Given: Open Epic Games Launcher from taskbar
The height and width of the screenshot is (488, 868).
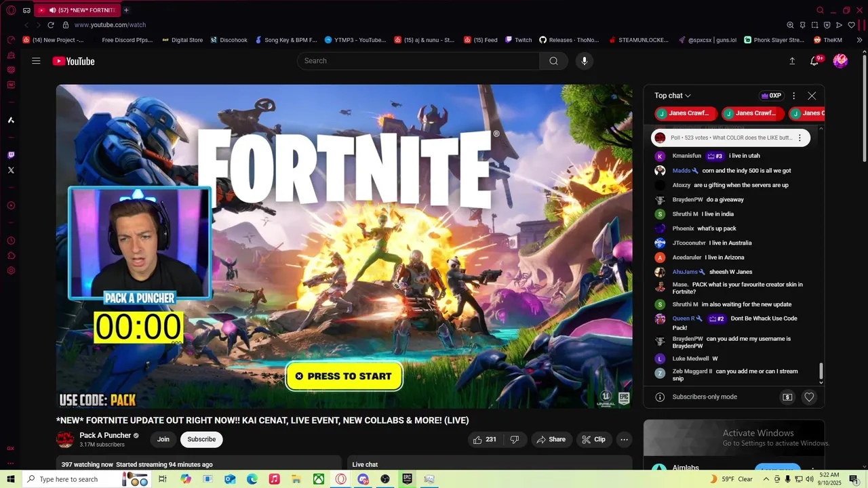Looking at the screenshot, I should point(407,479).
